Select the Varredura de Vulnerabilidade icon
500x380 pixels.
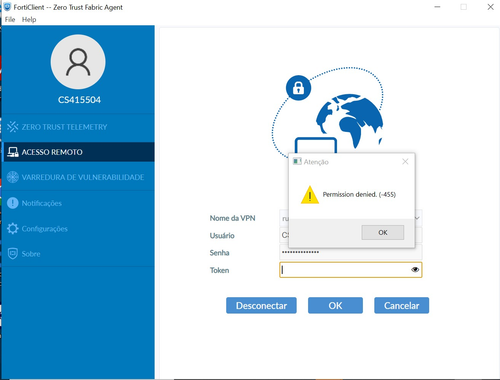(x=13, y=177)
